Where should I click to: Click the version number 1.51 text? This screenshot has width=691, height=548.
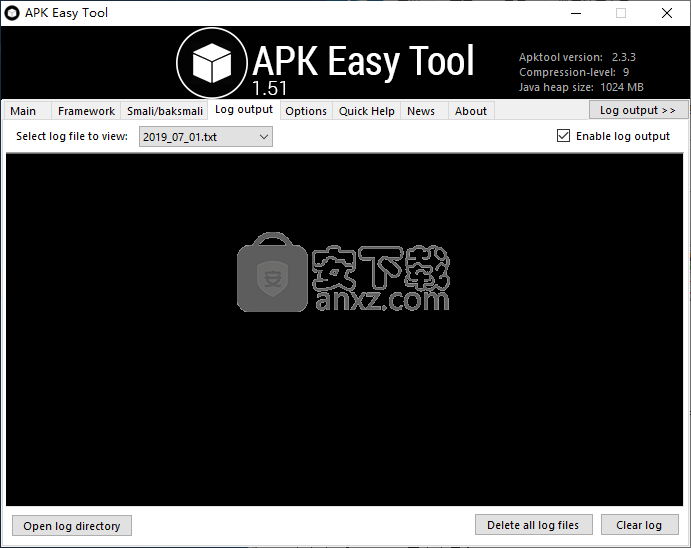click(x=269, y=89)
